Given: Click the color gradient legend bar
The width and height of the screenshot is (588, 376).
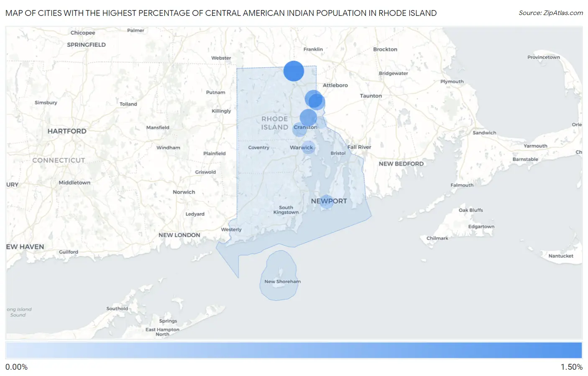Looking at the screenshot, I should click(x=294, y=350).
